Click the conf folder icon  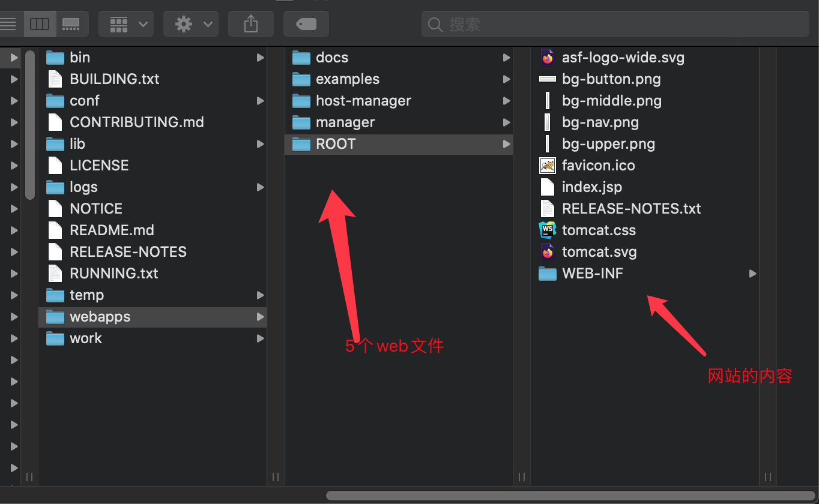pos(55,101)
